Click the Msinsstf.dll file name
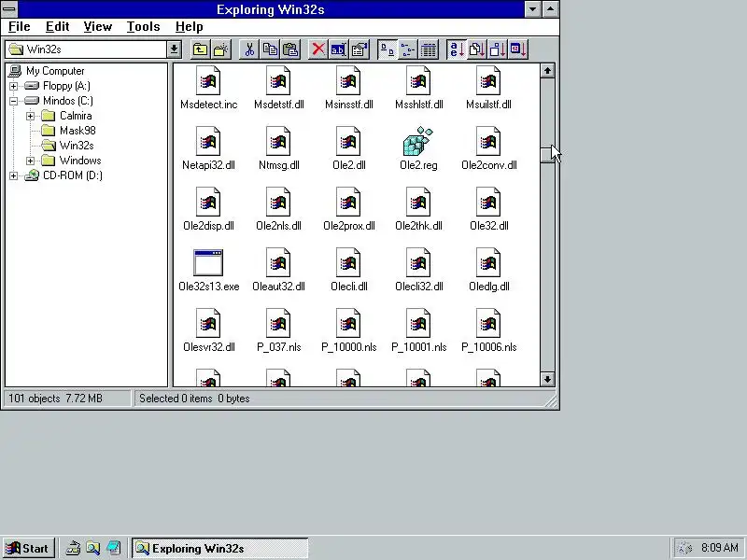Screen dimensions: 747x560 point(348,105)
